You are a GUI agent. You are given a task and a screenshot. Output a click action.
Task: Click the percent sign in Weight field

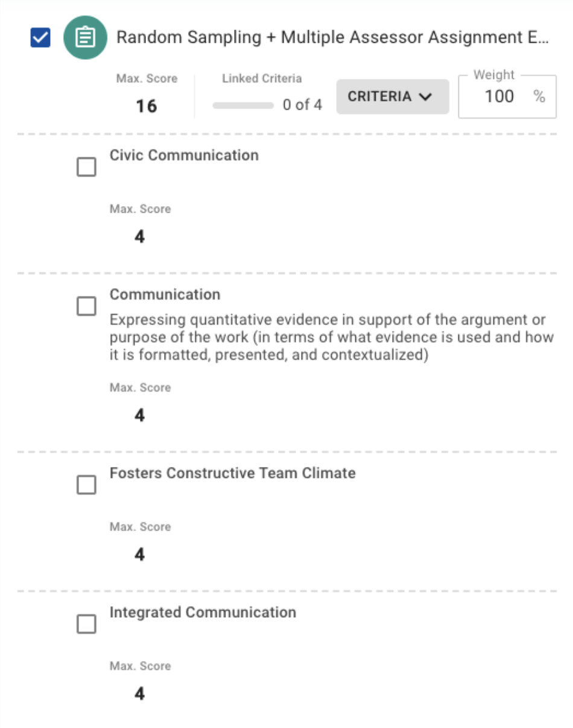point(539,96)
